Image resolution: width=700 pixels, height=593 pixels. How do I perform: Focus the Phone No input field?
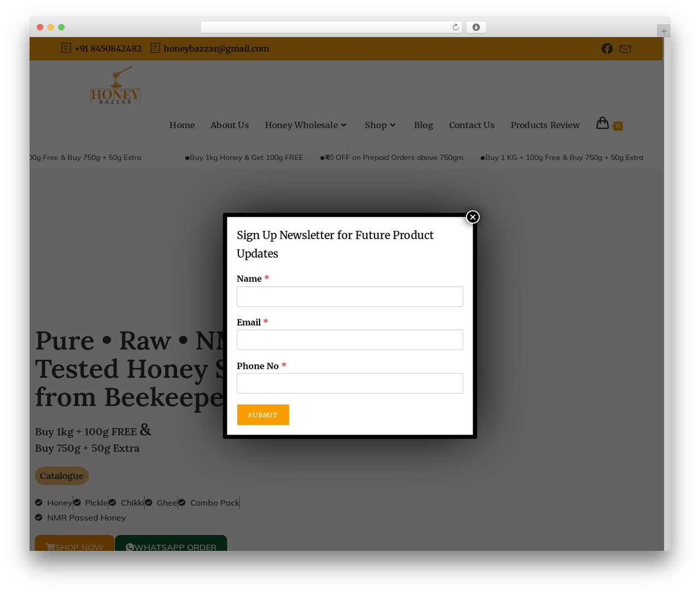350,383
